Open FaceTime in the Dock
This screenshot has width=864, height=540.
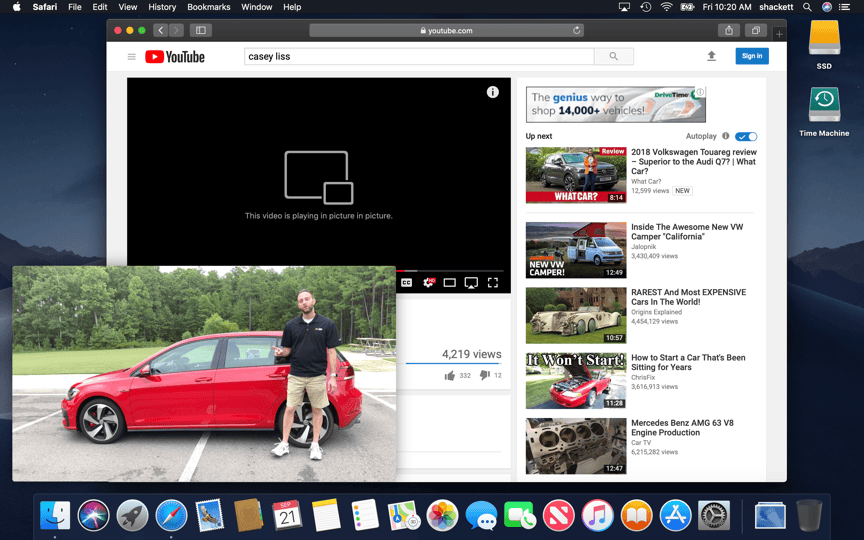pos(520,516)
